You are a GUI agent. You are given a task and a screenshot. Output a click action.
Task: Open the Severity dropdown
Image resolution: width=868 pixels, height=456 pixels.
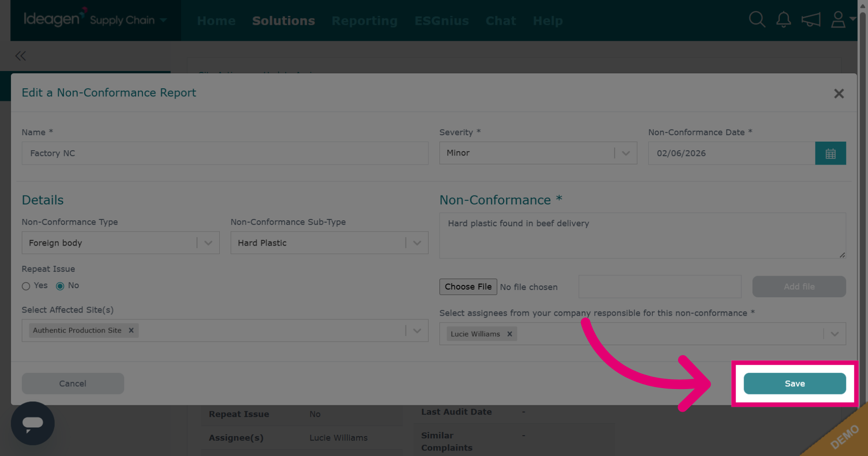tap(538, 153)
